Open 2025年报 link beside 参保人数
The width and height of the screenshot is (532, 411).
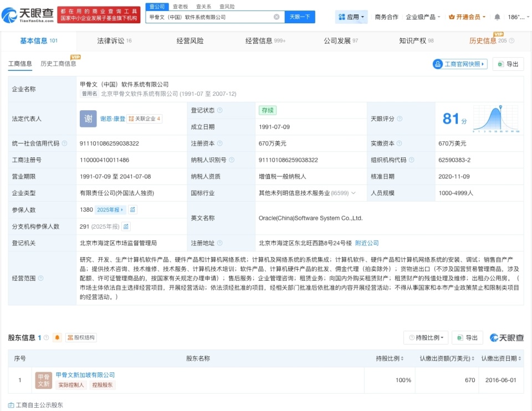[110, 209]
